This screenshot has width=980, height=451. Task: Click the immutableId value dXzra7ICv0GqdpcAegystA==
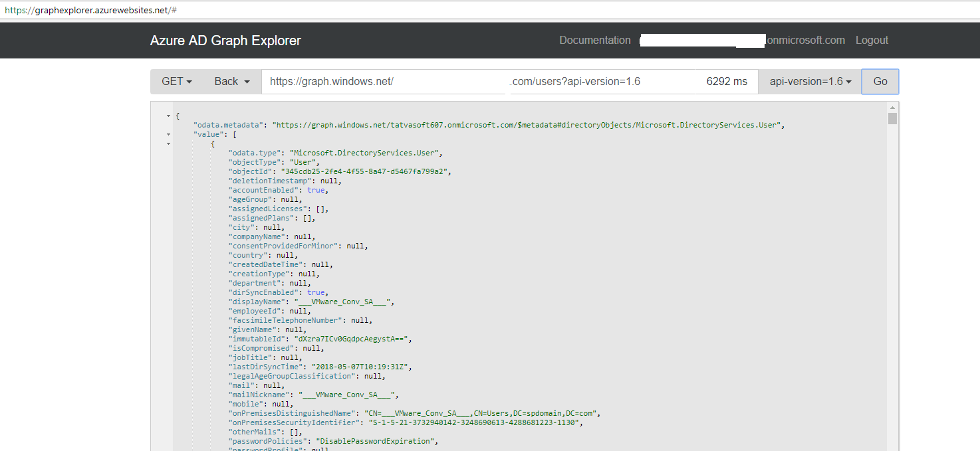click(x=352, y=339)
